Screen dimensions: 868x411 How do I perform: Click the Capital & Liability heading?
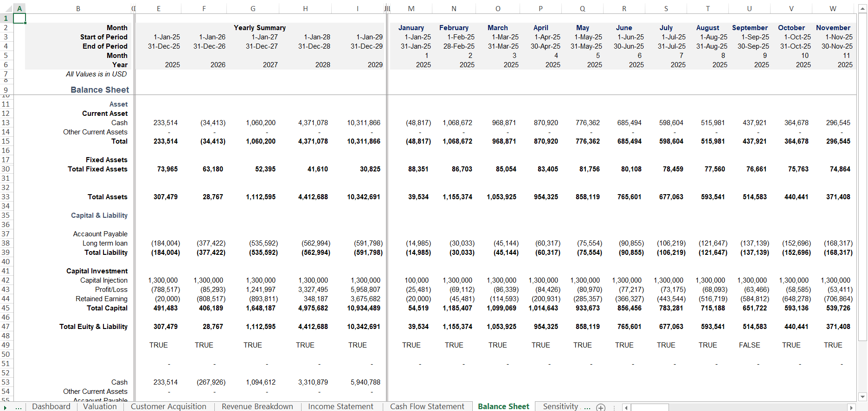(99, 215)
